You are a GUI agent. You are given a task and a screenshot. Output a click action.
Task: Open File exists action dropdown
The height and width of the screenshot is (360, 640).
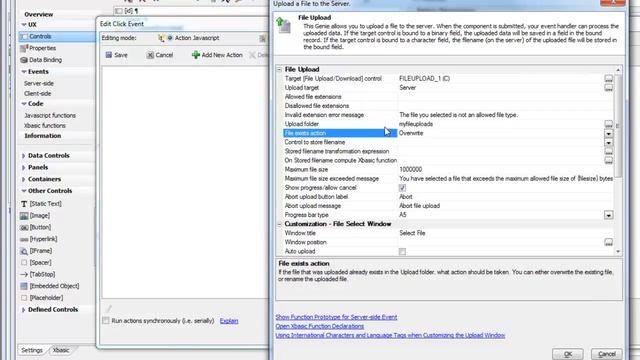click(x=608, y=133)
